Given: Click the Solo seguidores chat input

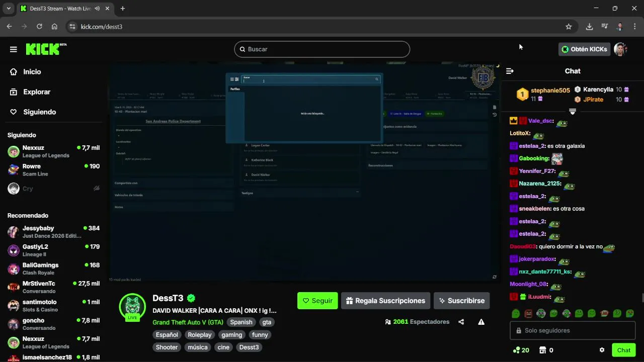Looking at the screenshot, I should pos(573,330).
